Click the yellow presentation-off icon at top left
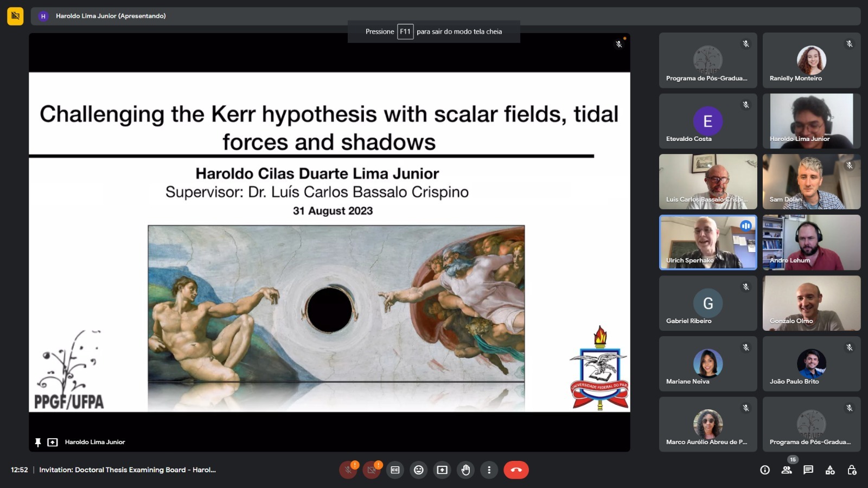The image size is (868, 488). tap(15, 16)
